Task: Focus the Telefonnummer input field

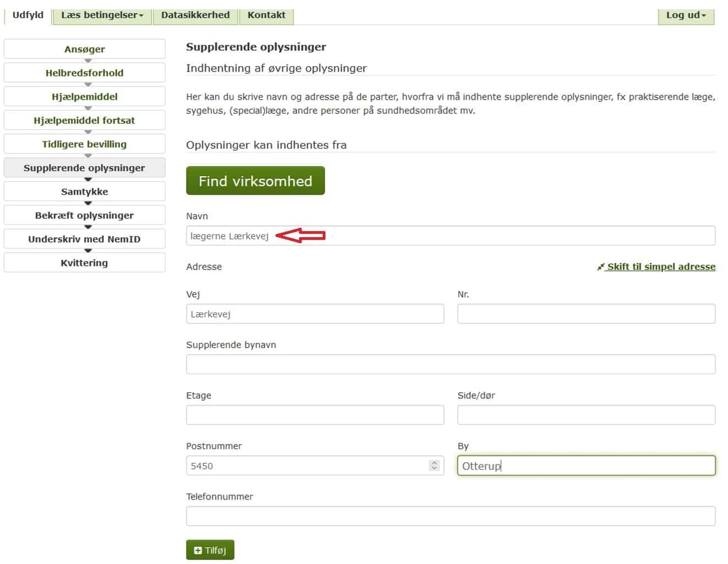Action: point(450,516)
